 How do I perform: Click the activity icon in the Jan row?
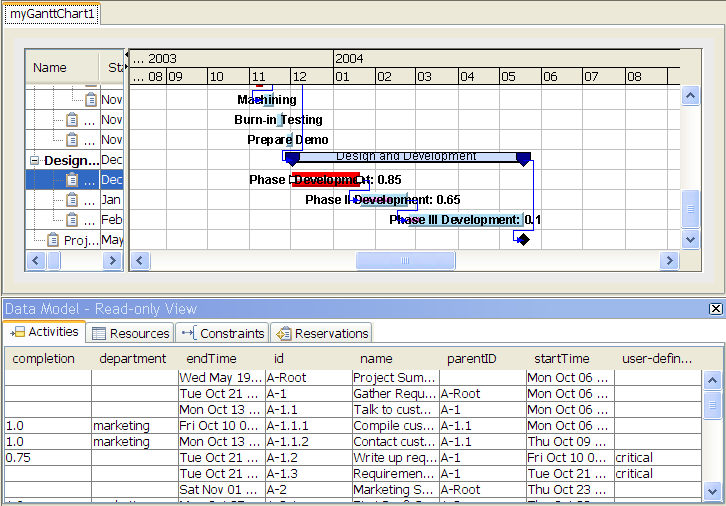point(72,200)
